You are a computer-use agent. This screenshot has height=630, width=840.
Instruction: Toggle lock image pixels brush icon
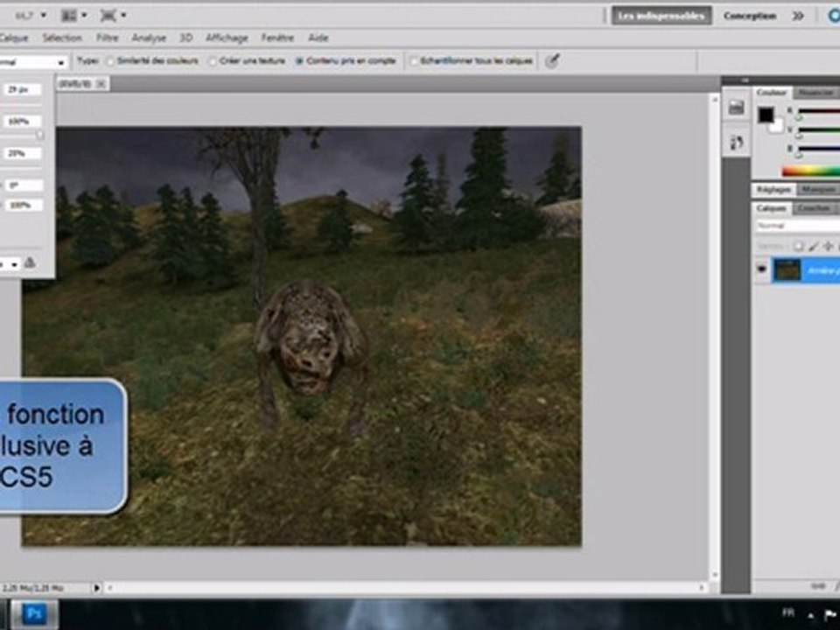(x=813, y=247)
